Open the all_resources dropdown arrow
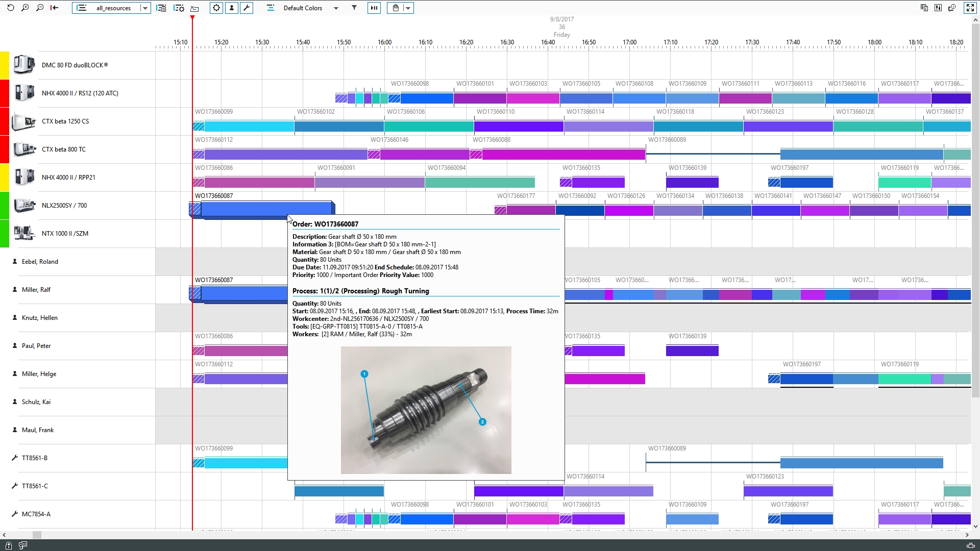 [145, 8]
